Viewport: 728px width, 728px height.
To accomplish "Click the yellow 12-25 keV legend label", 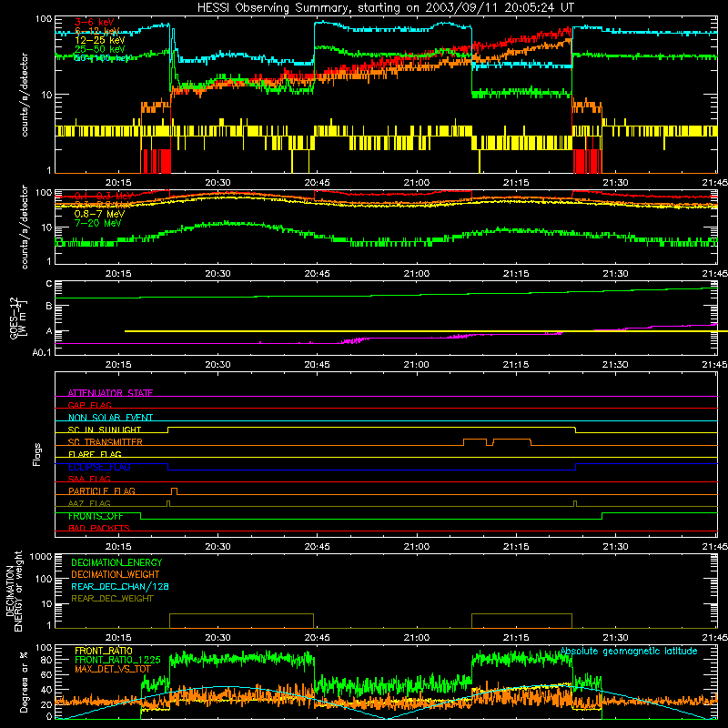I will click(x=100, y=40).
